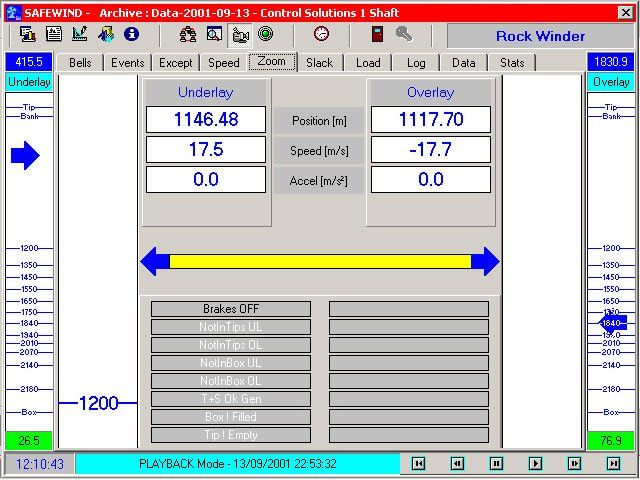Click the Box ! Filled indicator

[231, 417]
